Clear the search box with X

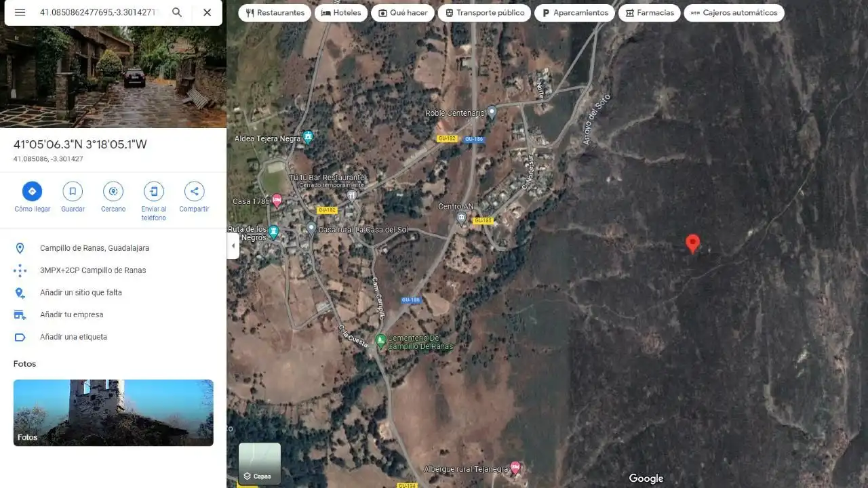pyautogui.click(x=207, y=12)
